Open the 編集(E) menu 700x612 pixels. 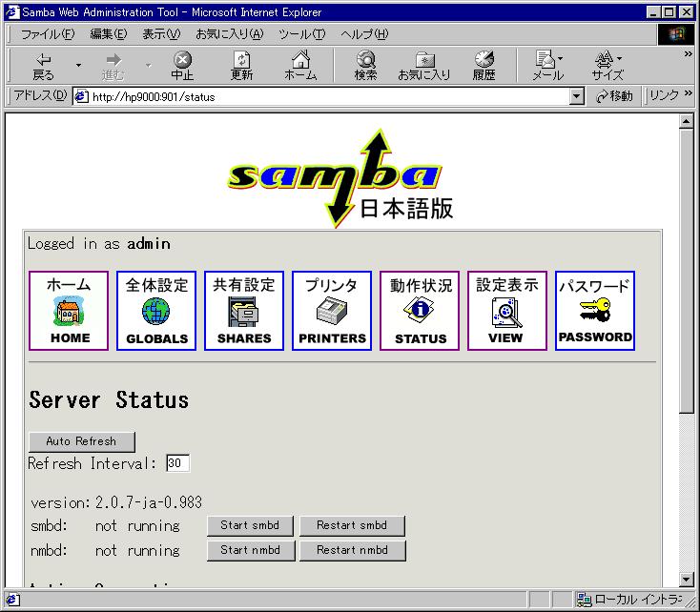pyautogui.click(x=109, y=34)
